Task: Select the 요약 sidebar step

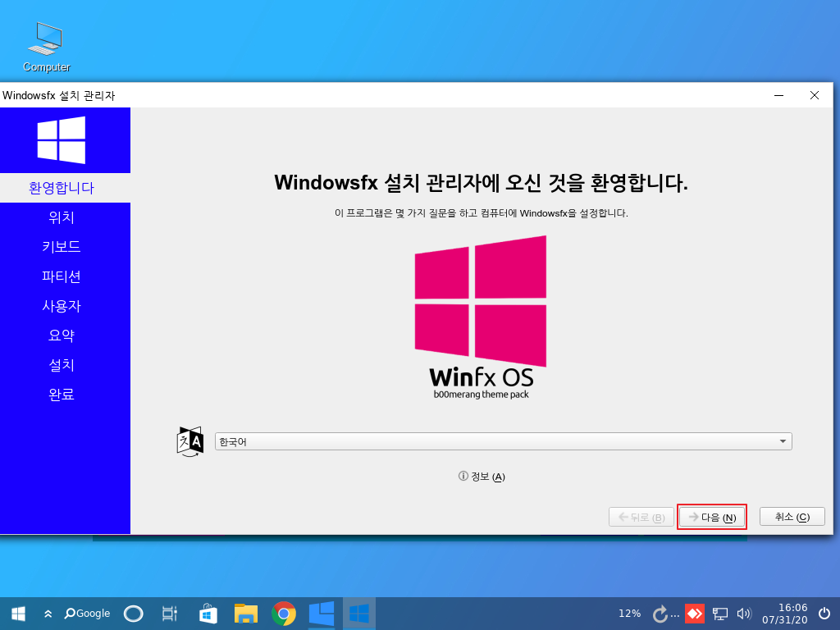Action: tap(65, 336)
